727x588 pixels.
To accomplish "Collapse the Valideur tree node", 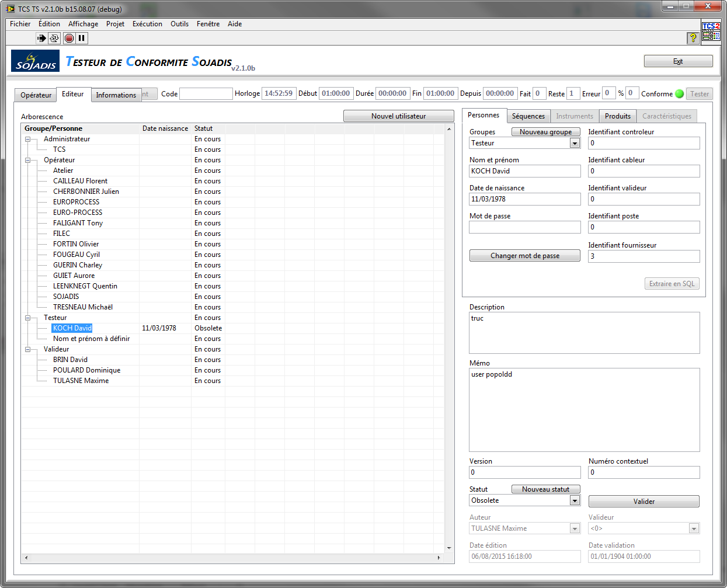I will tap(27, 349).
